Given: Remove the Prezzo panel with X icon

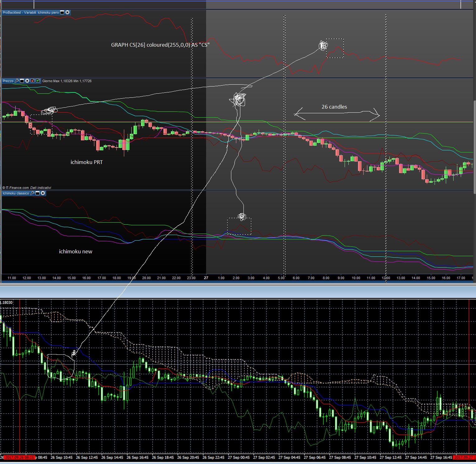Looking at the screenshot, I should coord(27,81).
